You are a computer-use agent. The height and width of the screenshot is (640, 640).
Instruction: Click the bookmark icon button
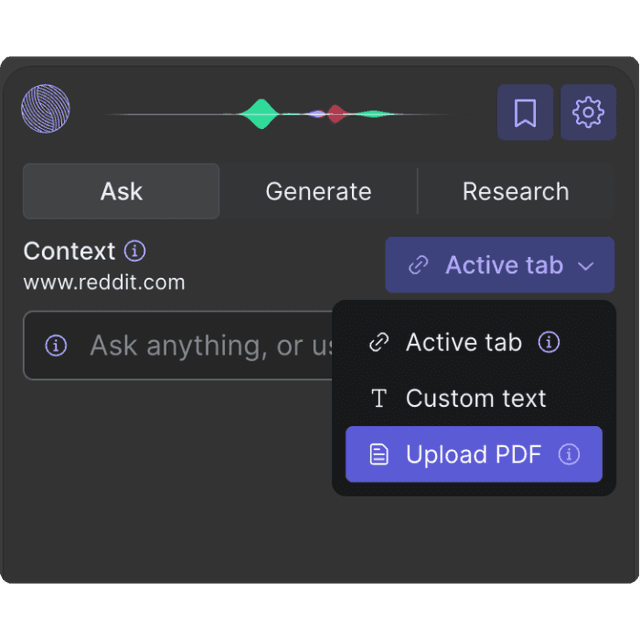point(525,113)
